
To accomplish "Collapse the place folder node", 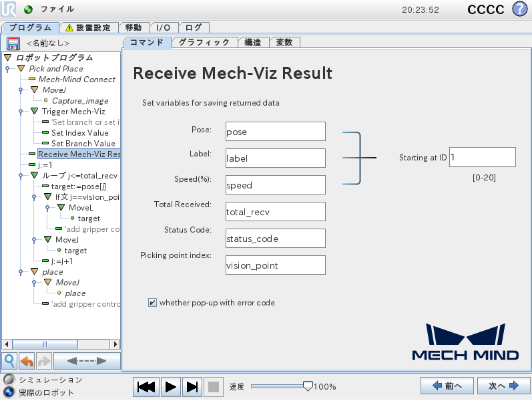I will 34,271.
